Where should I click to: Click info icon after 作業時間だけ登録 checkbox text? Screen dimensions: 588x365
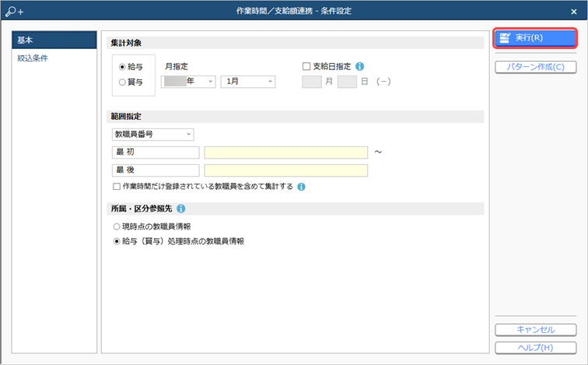point(301,187)
